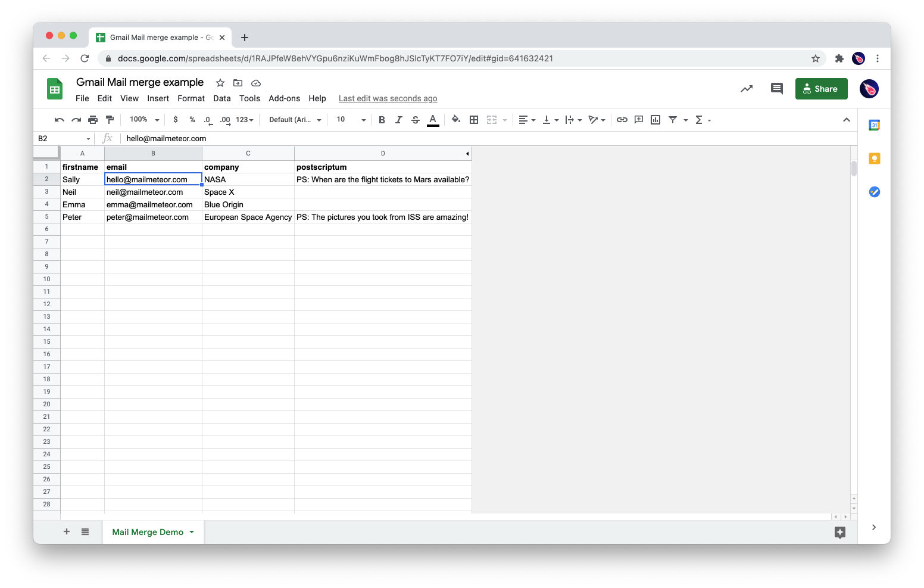The height and width of the screenshot is (588, 924).
Task: Format selected cell as currency
Action: pyautogui.click(x=176, y=120)
